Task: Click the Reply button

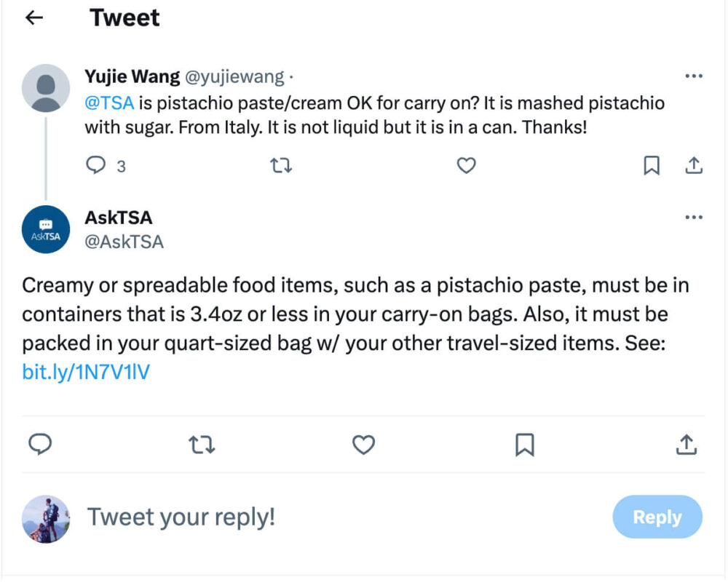Action: tap(657, 517)
